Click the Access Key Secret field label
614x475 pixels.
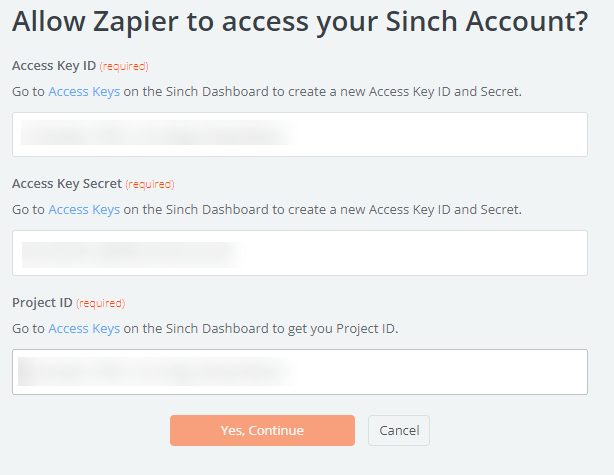click(67, 184)
